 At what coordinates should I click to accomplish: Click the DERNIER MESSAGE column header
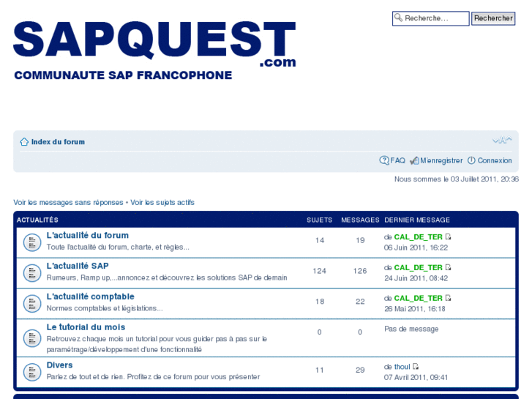(417, 220)
